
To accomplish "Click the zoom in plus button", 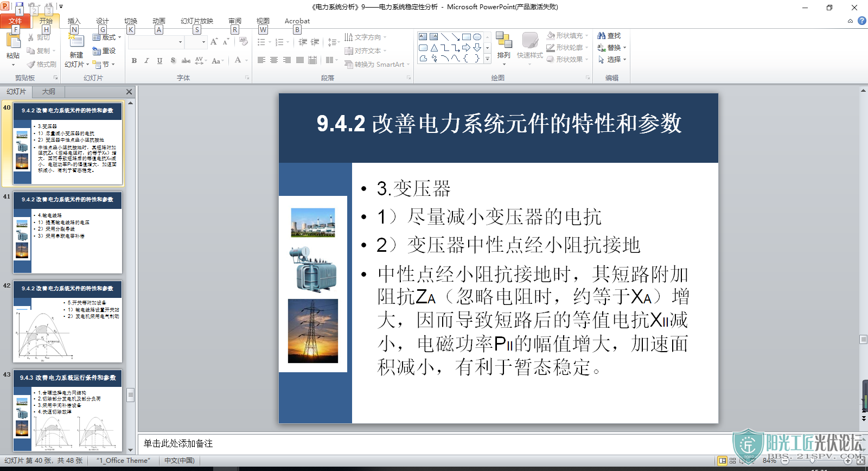I will tap(848, 461).
